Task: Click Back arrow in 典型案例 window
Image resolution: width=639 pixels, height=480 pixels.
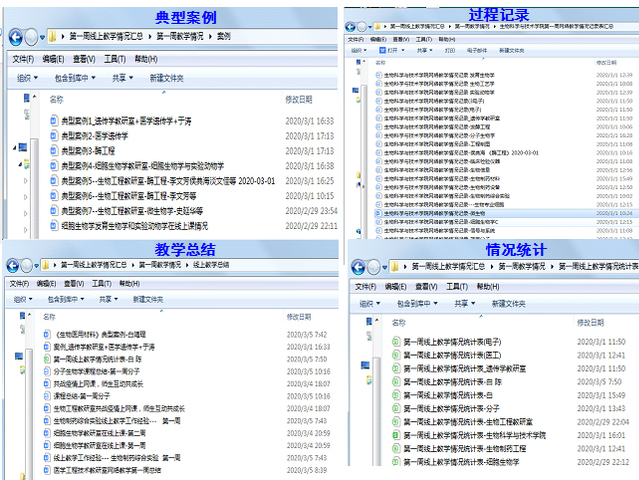Action: point(15,37)
